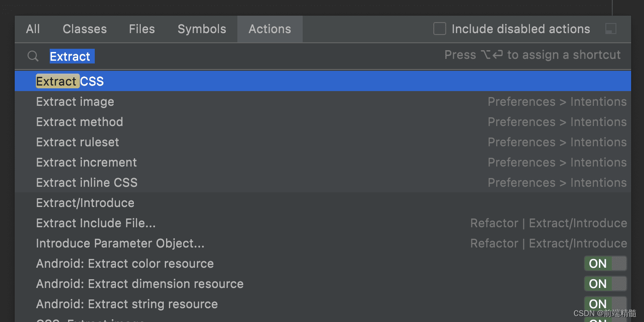
Task: Run the Extract CSS action
Action: click(69, 80)
